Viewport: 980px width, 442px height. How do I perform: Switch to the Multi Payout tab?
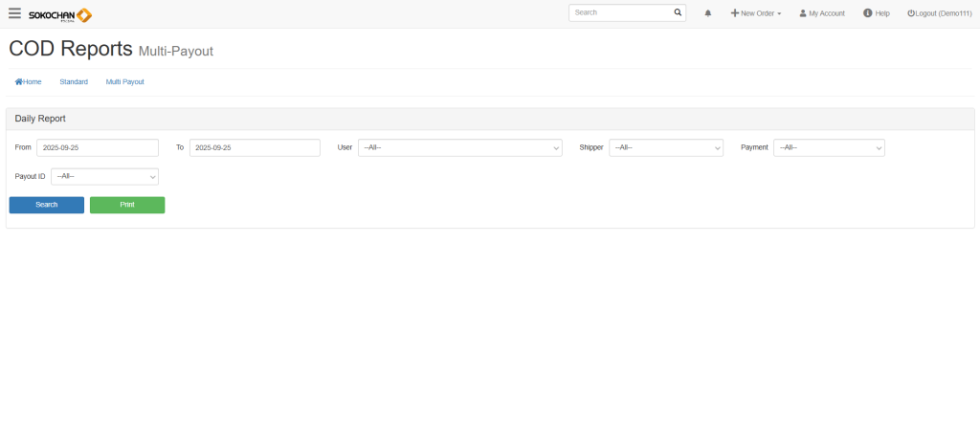click(x=124, y=82)
